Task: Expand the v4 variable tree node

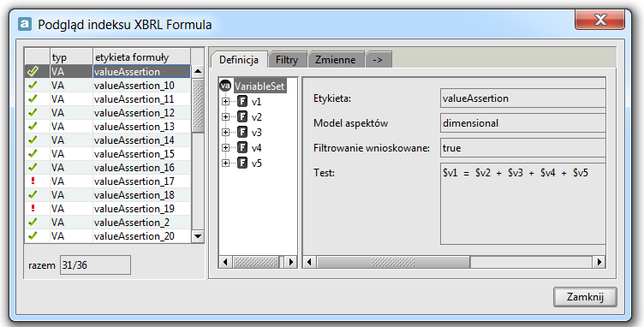Action: click(225, 148)
